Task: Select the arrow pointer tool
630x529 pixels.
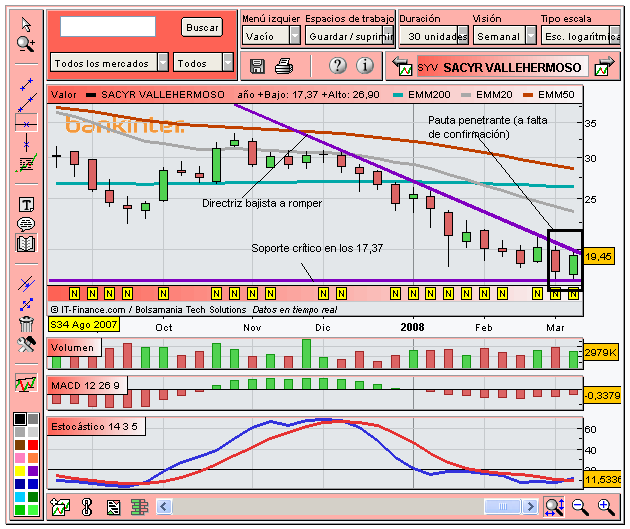Action: (26, 25)
